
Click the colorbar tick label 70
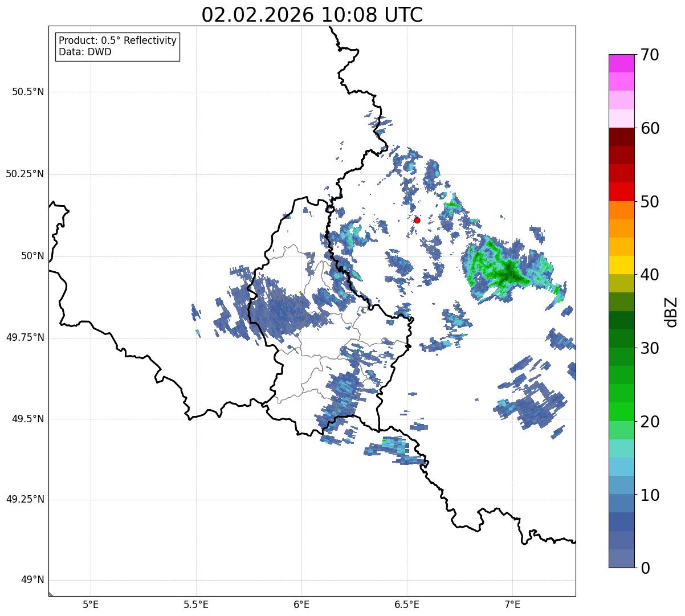pyautogui.click(x=650, y=55)
